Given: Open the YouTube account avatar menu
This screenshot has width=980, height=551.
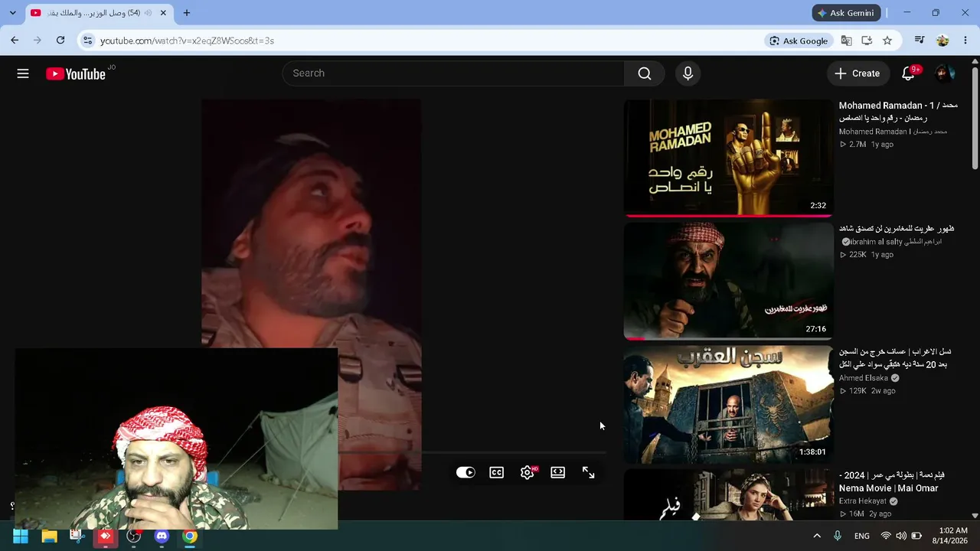Looking at the screenshot, I should point(945,73).
